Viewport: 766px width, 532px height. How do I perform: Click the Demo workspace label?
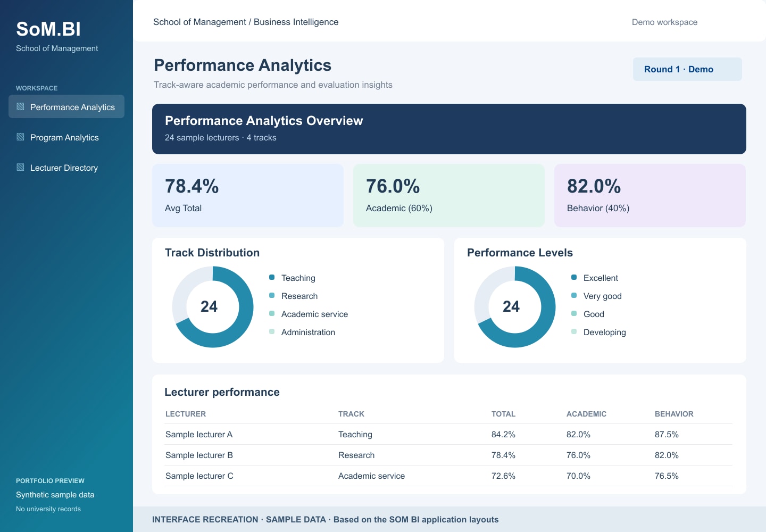pos(664,22)
